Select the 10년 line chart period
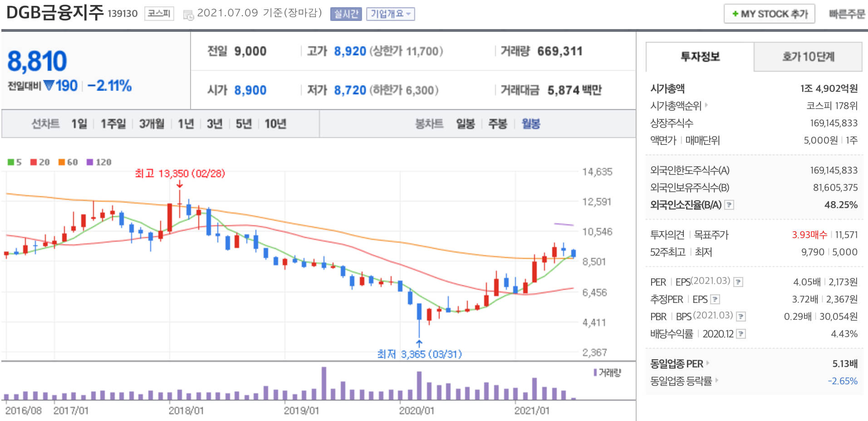 point(275,124)
